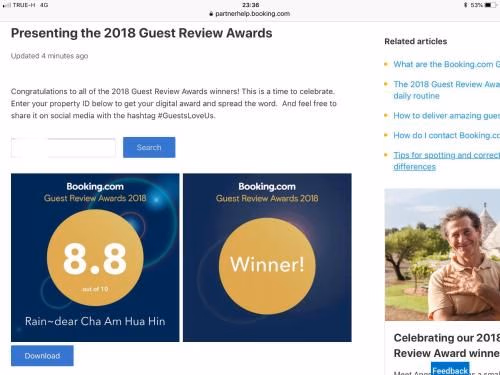Tap the Bluetooth icon in status bar
This screenshot has width=500, height=375.
pos(466,5)
